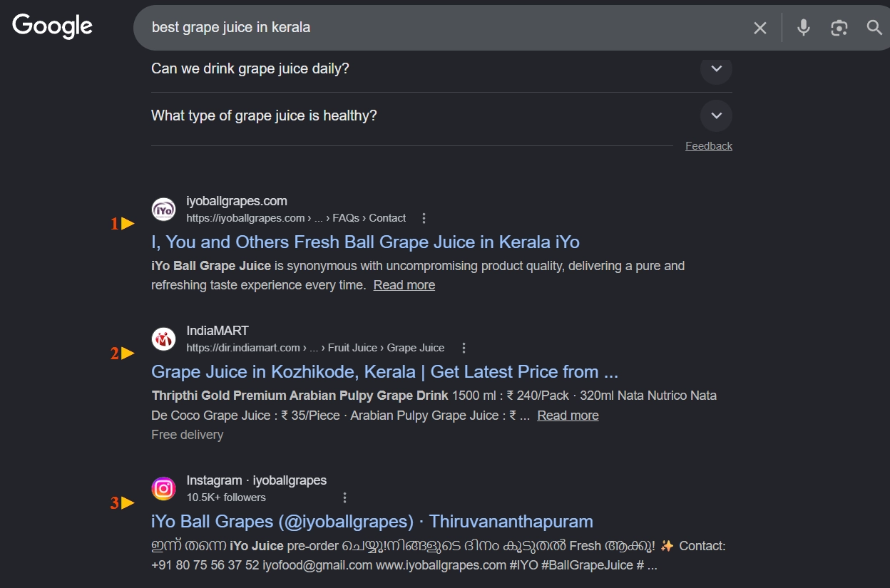Click the IndiaMART site favicon
890x588 pixels.
coord(163,339)
